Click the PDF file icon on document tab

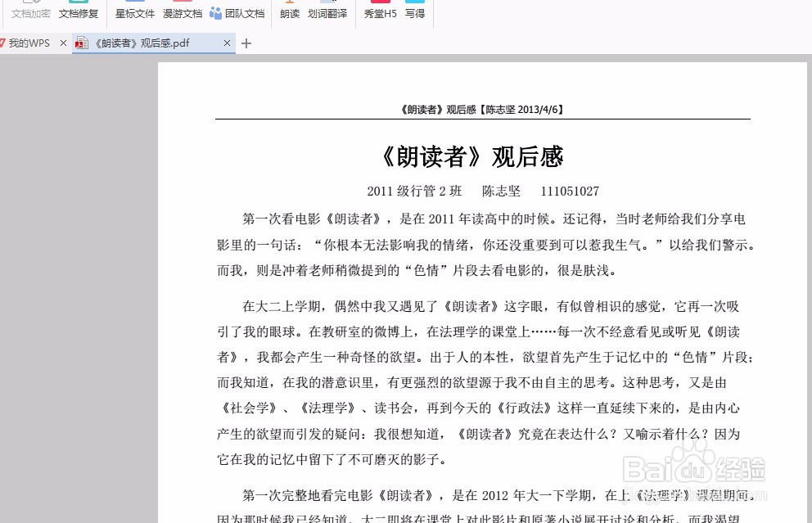[x=81, y=43]
